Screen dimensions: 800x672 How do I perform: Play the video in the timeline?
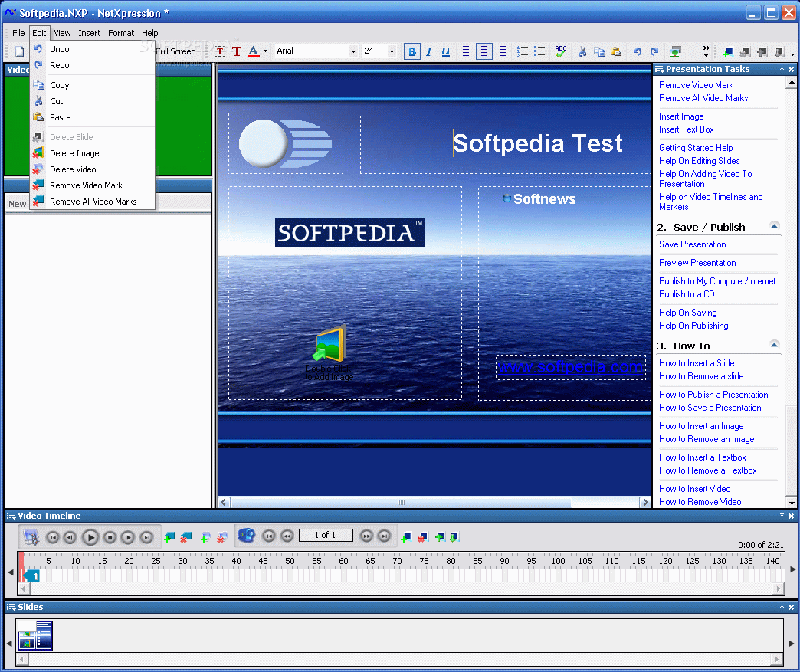pos(90,537)
